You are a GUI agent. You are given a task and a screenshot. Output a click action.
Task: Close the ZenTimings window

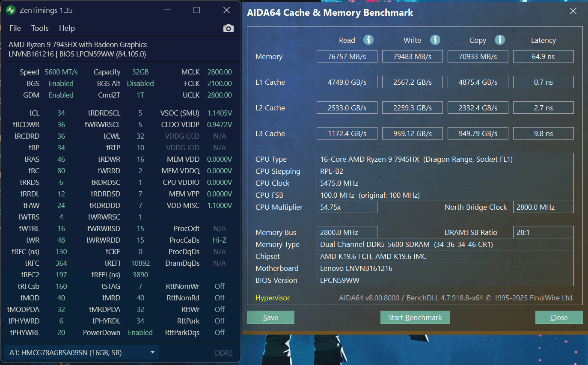(x=226, y=10)
